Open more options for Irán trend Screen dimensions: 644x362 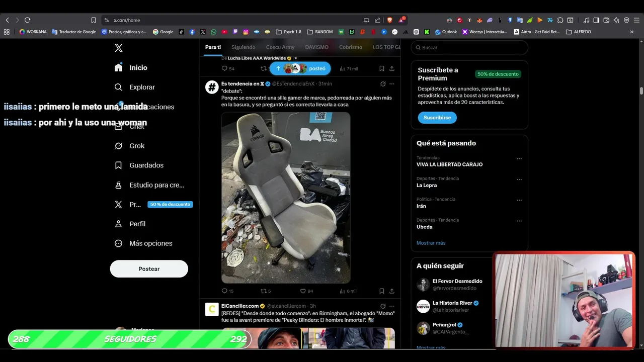coord(519,200)
